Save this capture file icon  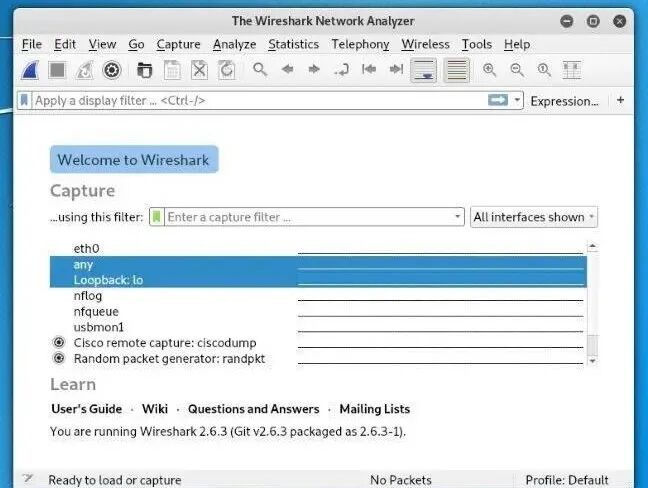pyautogui.click(x=172, y=70)
